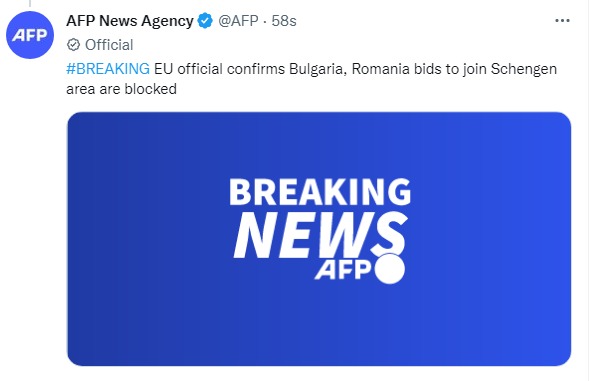This screenshot has height=381, width=593.
Task: Click the word Schengen in tweet
Action: [x=524, y=69]
